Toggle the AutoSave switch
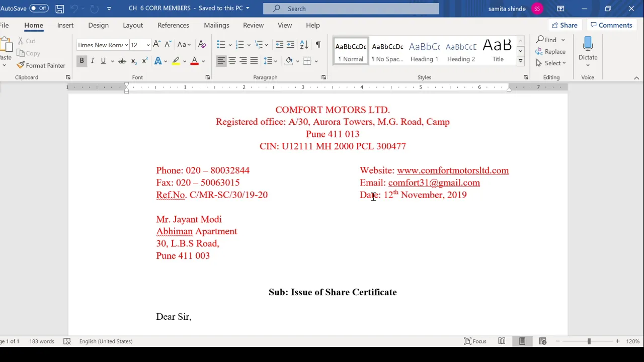Image resolution: width=644 pixels, height=362 pixels. point(39,9)
